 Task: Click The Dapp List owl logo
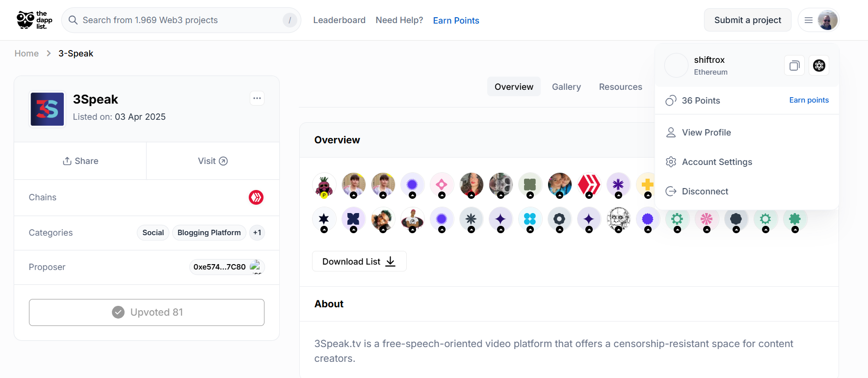34,20
